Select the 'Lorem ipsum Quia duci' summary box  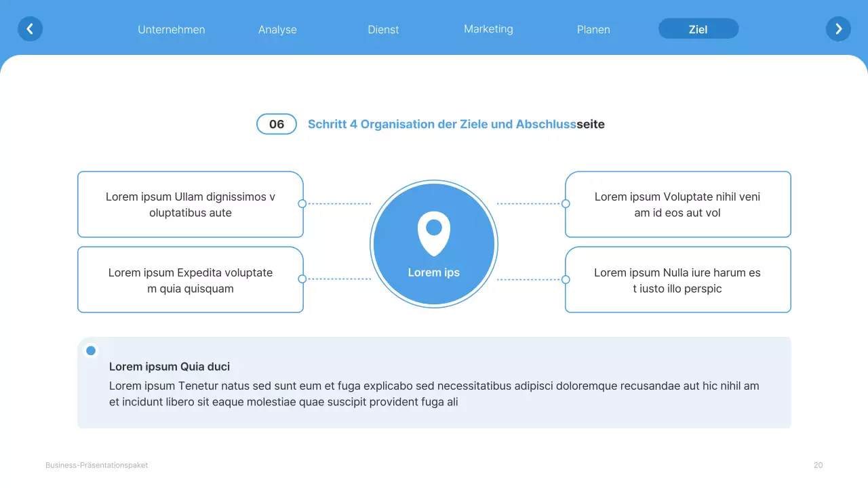point(434,383)
